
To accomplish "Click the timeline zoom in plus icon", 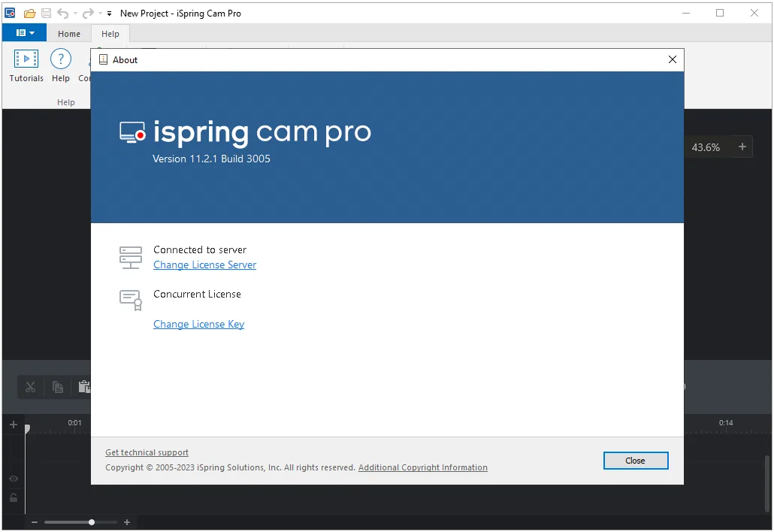I will (x=127, y=522).
